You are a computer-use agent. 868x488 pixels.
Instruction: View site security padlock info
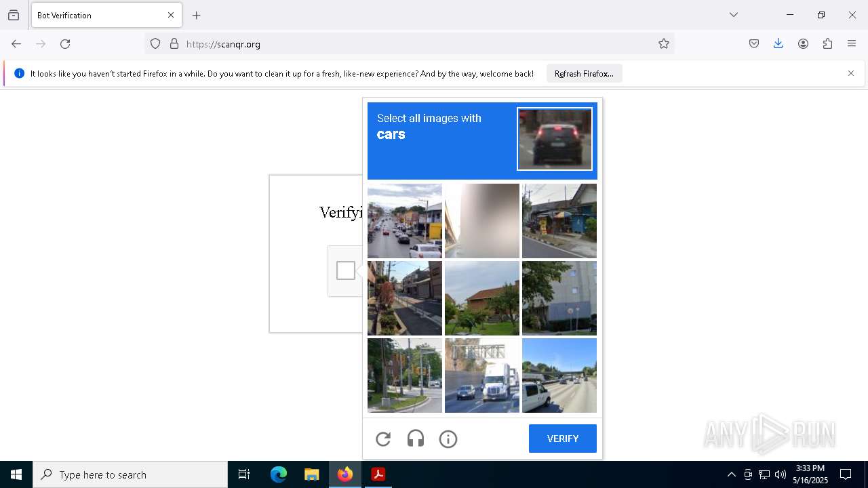[174, 44]
